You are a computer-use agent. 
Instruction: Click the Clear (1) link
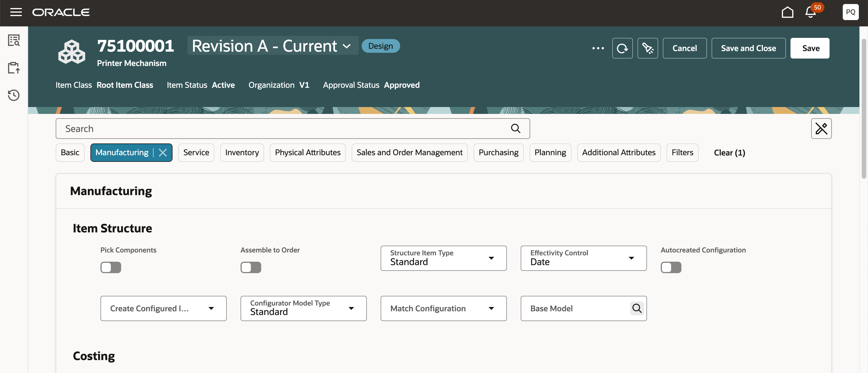tap(729, 153)
